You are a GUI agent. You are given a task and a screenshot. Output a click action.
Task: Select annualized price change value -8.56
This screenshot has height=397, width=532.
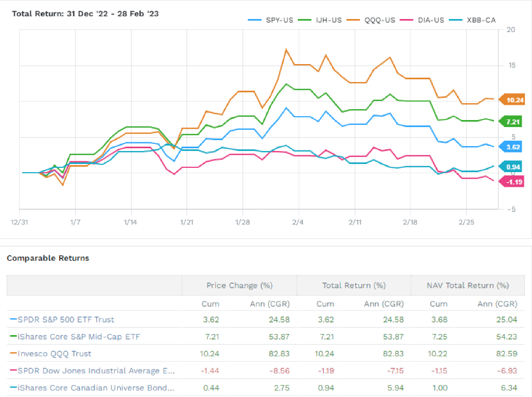point(279,370)
